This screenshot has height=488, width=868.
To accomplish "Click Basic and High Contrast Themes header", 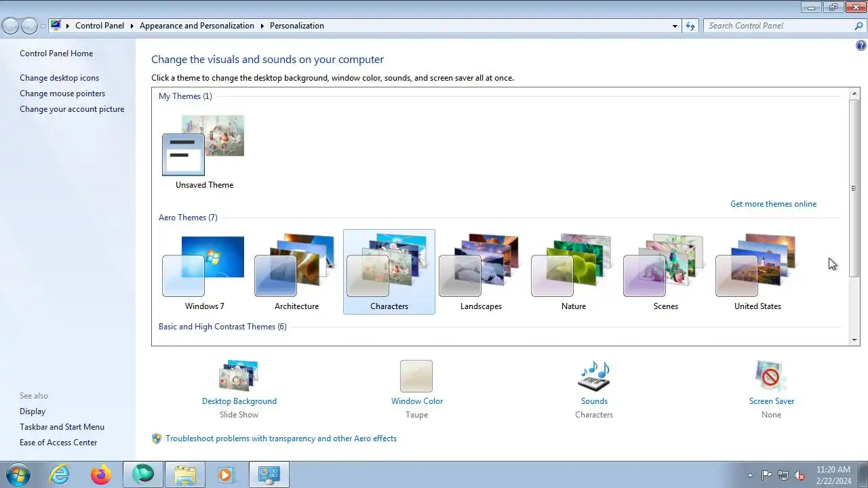I will click(222, 327).
